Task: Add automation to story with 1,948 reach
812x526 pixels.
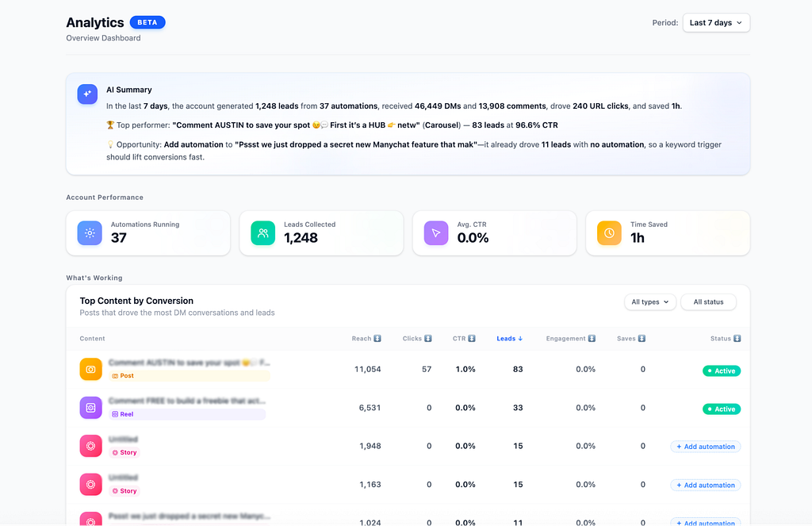Action: point(705,447)
